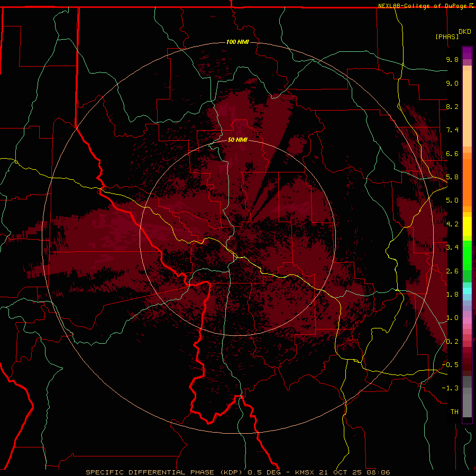Click the 3.4 legend value

click(x=452, y=248)
